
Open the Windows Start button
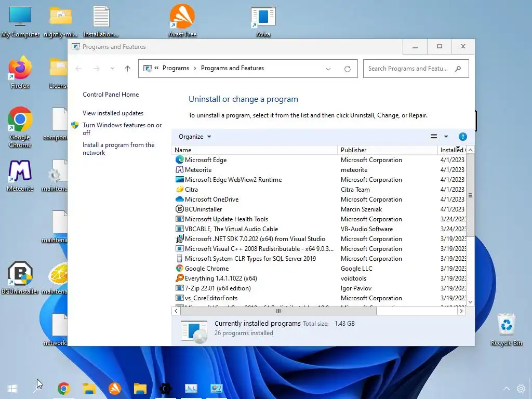click(x=12, y=388)
